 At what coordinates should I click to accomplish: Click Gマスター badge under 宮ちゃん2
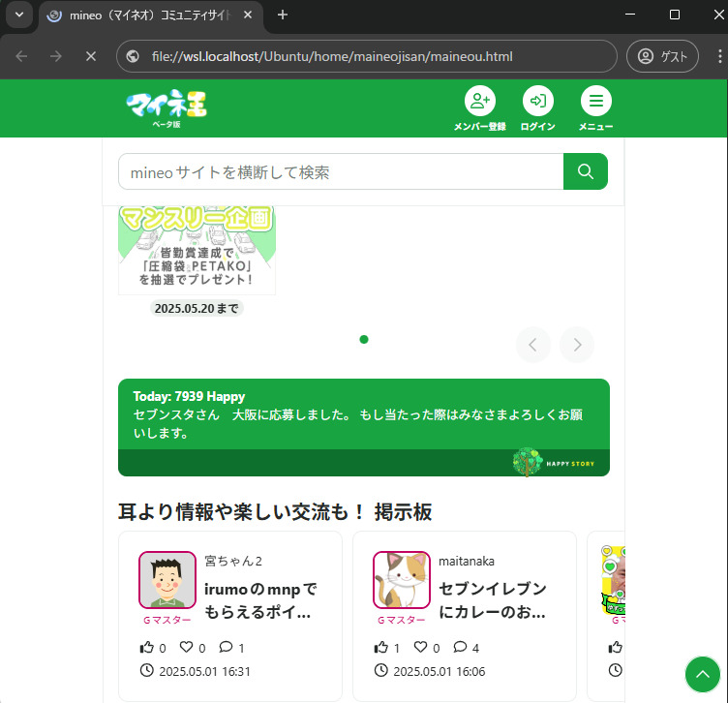coord(167,620)
